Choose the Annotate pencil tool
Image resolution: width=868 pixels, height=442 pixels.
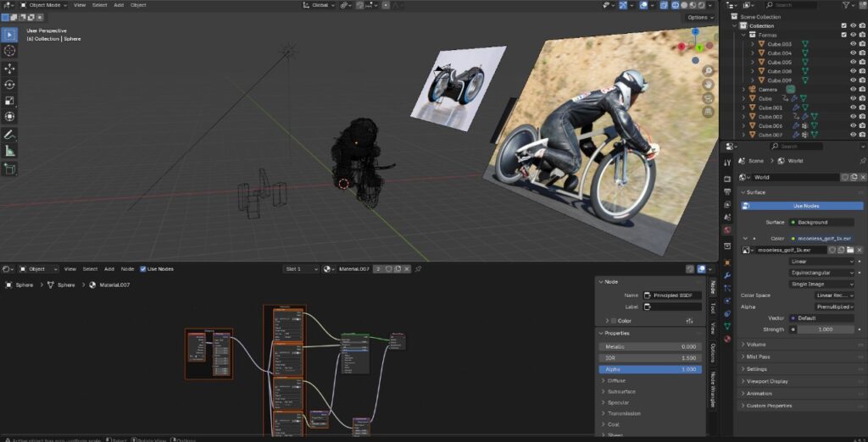[x=9, y=135]
